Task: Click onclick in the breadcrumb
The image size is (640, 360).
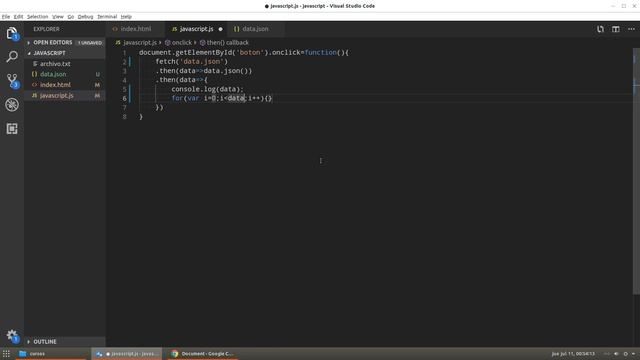Action: coord(182,42)
